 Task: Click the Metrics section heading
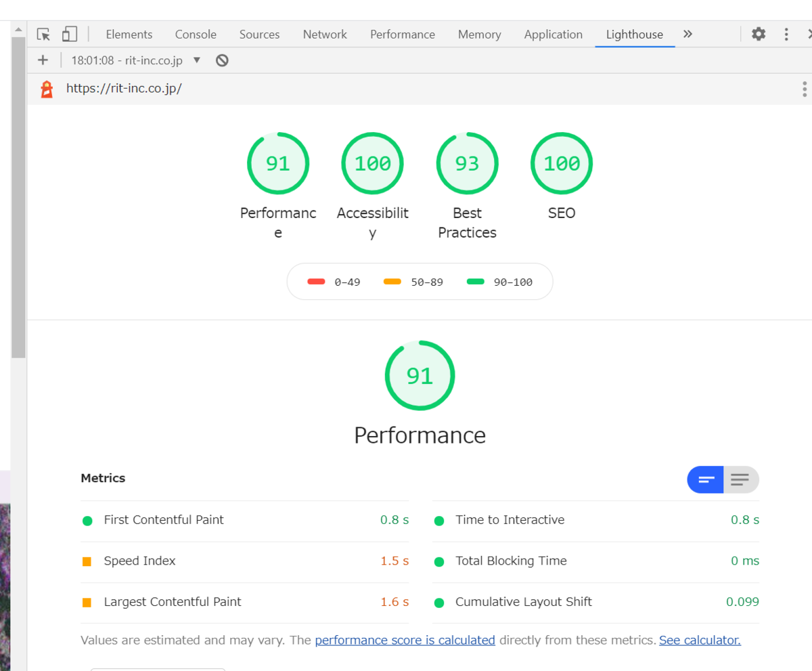103,478
